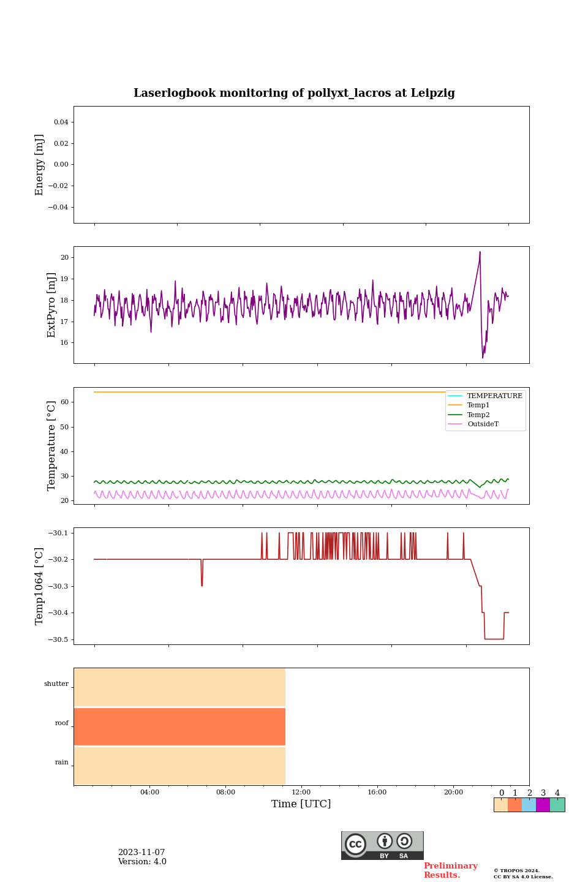Click the BY attribution person icon
This screenshot has width=588, height=882.
click(385, 841)
